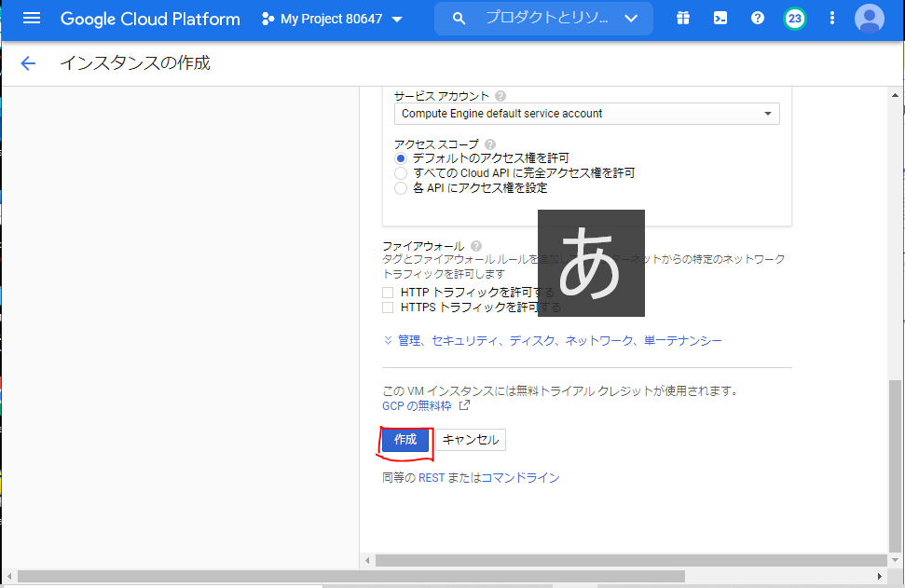Viewport: 905px width, 588px height.
Task: Click the account avatar icon
Action: (868, 18)
